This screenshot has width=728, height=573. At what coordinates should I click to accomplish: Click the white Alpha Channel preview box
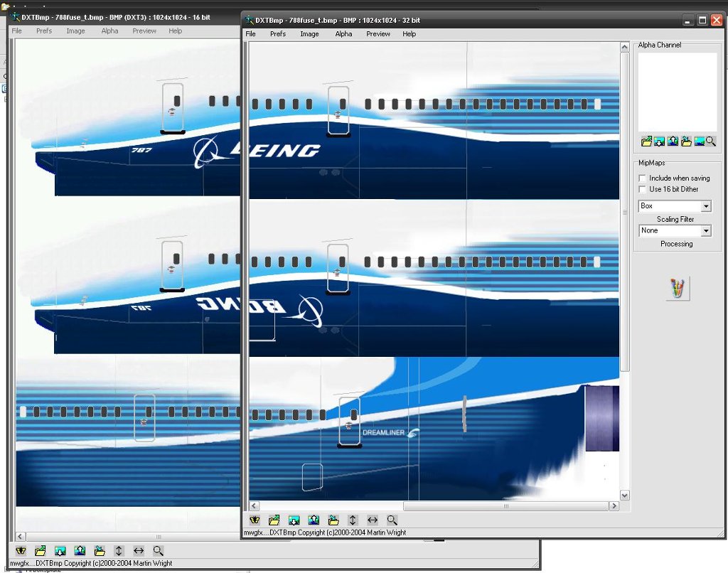(x=677, y=92)
